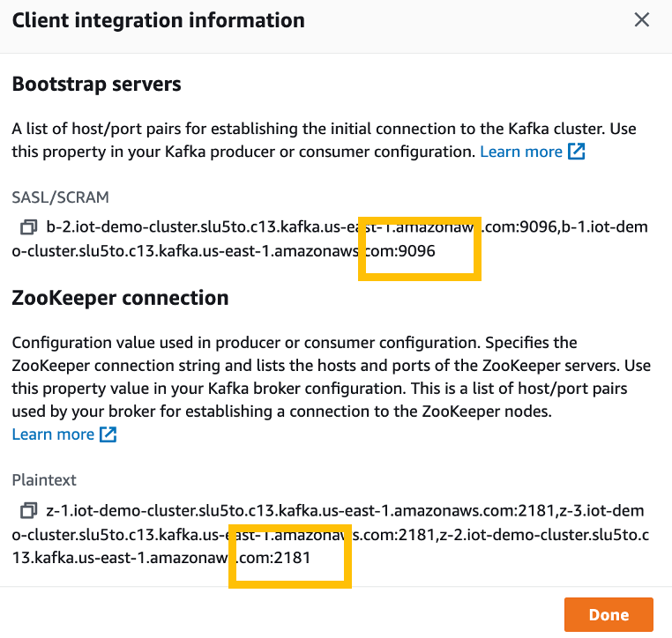Click Learn more under ZooKeeper connection
The image size is (672, 638).
pos(53,434)
